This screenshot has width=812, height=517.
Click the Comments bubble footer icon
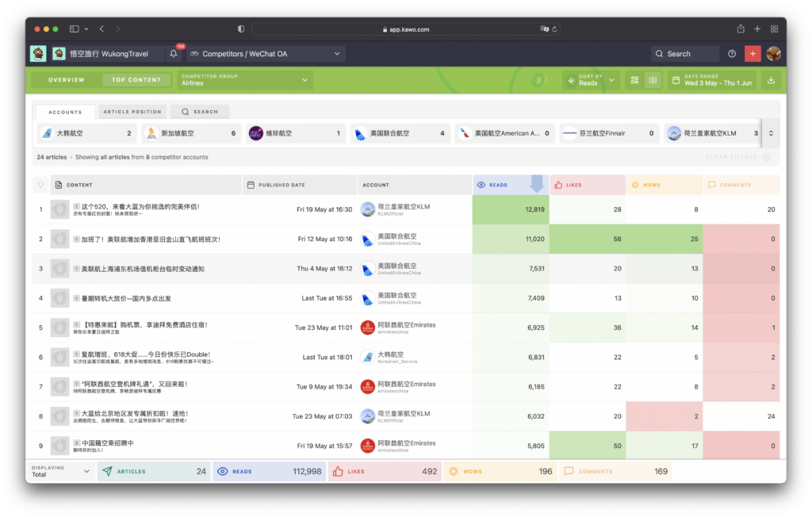pyautogui.click(x=569, y=472)
